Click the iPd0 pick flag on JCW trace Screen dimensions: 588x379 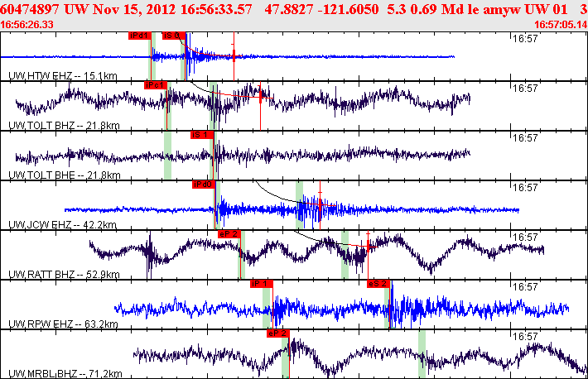(x=203, y=184)
